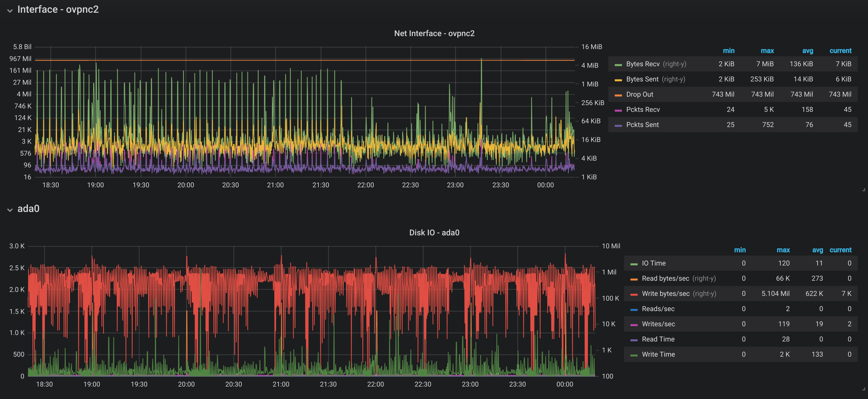Viewport: 868px width, 399px height.
Task: Collapse the ada0 row chevron
Action: tap(10, 210)
